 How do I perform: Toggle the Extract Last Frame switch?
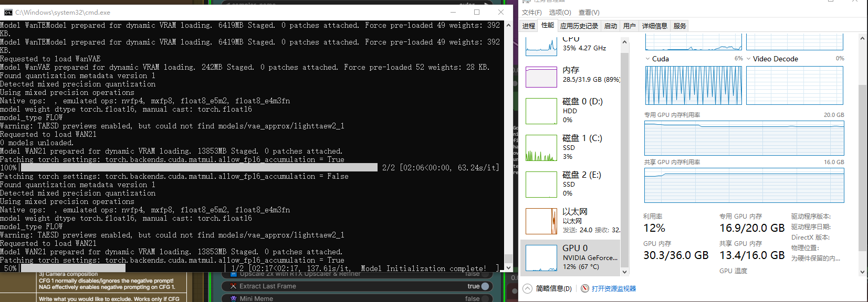[x=485, y=286]
